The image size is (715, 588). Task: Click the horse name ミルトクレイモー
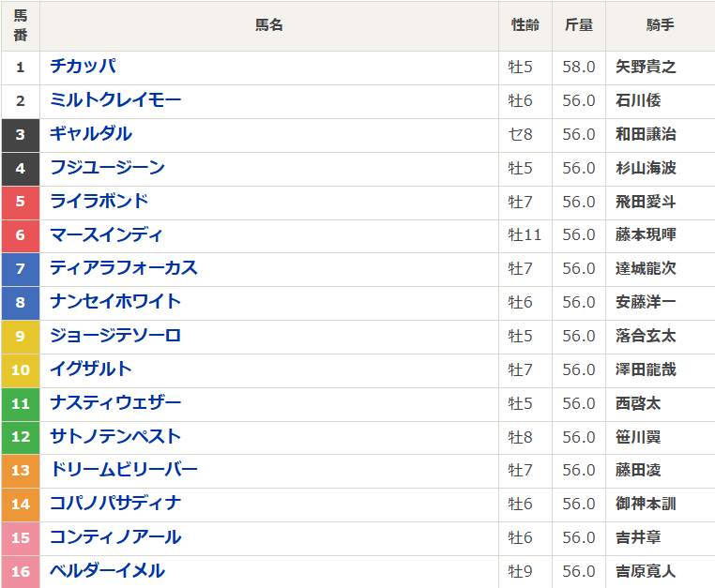(114, 100)
